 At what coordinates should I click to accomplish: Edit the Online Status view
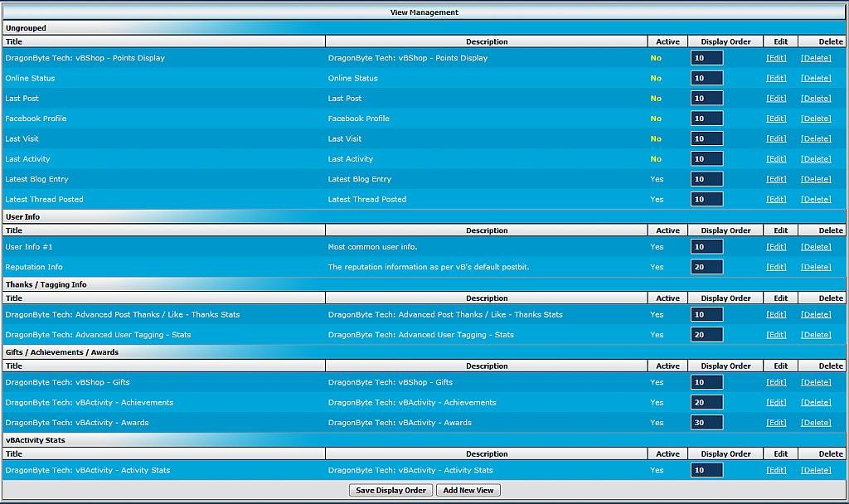coord(776,78)
